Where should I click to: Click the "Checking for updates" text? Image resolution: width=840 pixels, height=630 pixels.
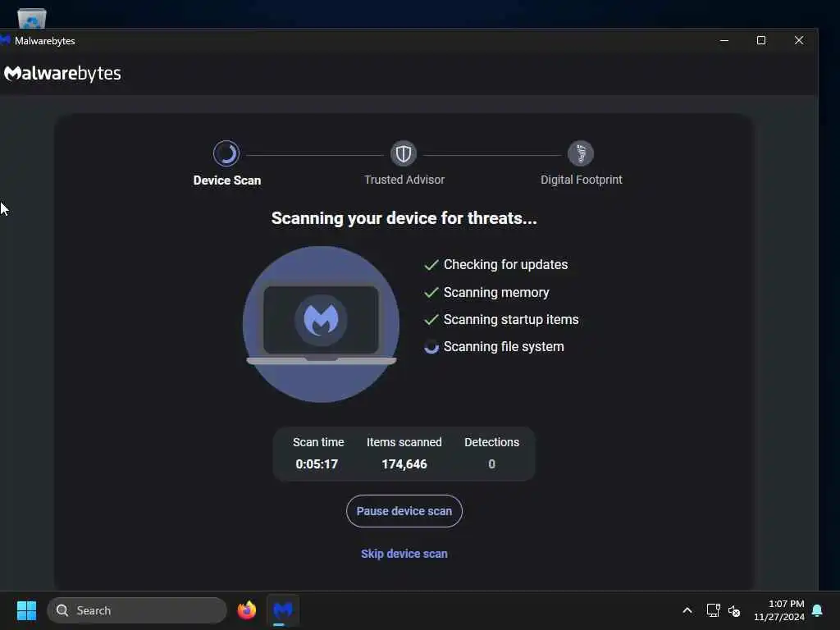(505, 265)
